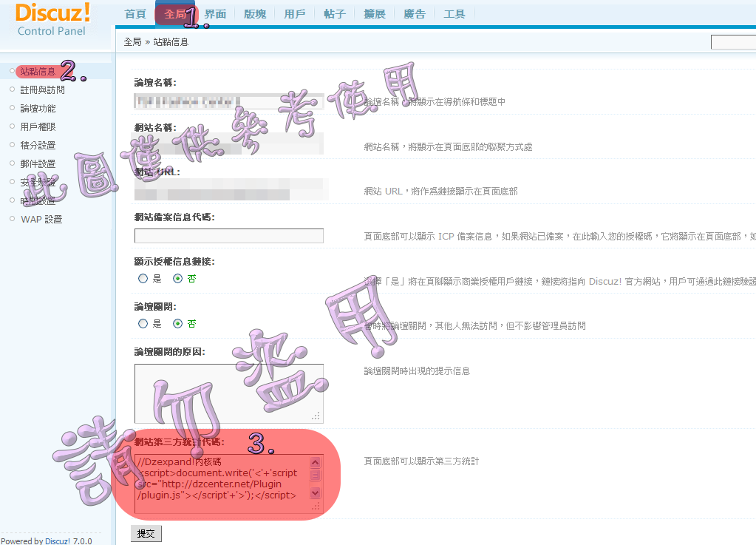Switch to the 擴展 tab
756x545 pixels.
375,14
